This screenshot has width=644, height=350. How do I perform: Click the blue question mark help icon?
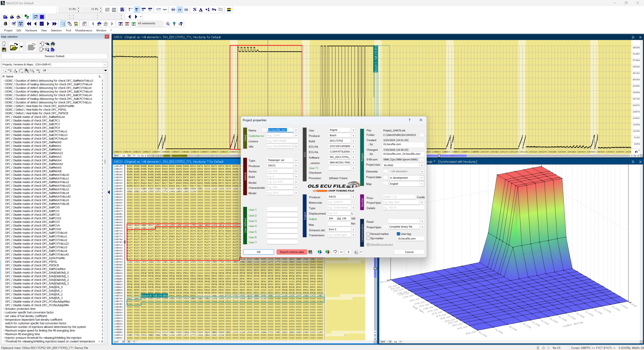(174, 24)
